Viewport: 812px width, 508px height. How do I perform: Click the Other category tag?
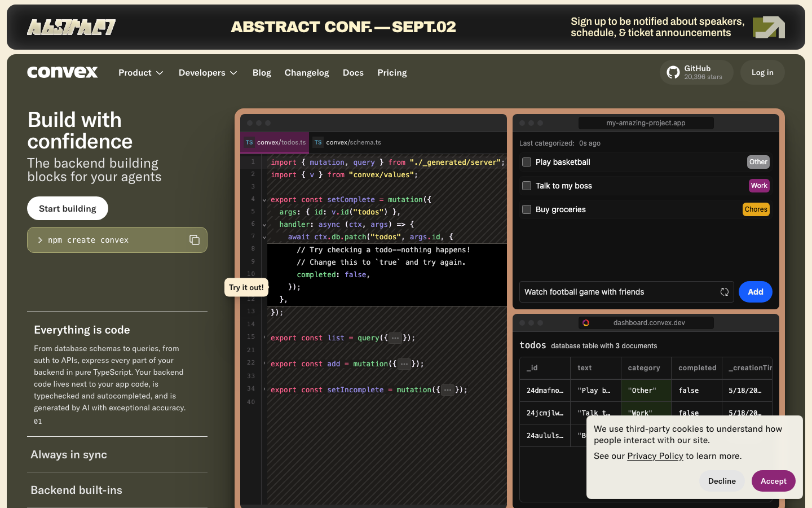pos(758,162)
